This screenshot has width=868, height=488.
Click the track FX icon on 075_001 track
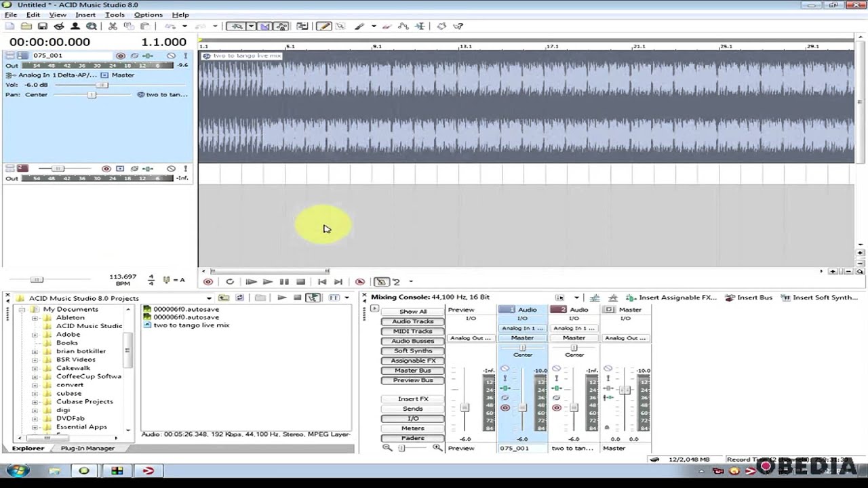[147, 56]
